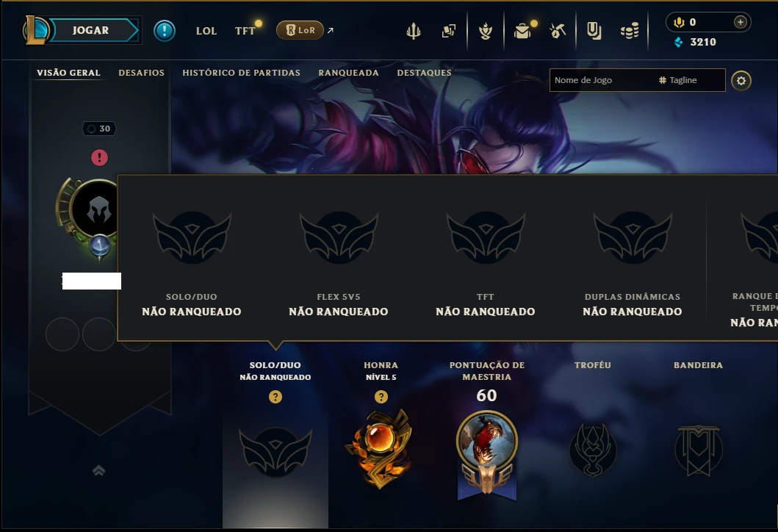Image resolution: width=778 pixels, height=532 pixels.
Task: Collapse the profile banner with the chevron
Action: click(x=98, y=470)
